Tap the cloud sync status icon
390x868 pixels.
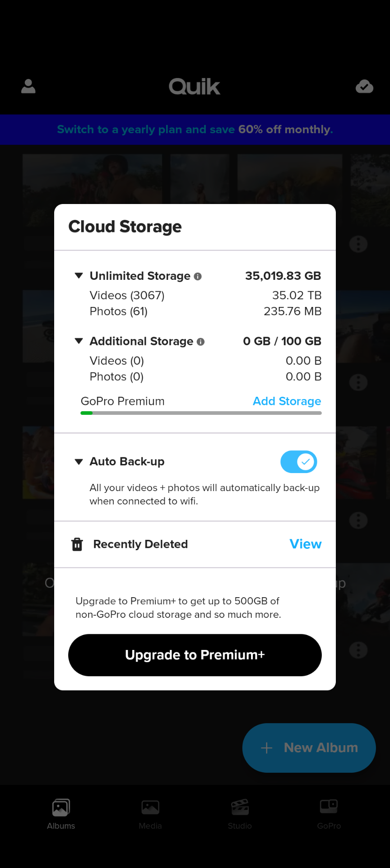coord(364,86)
